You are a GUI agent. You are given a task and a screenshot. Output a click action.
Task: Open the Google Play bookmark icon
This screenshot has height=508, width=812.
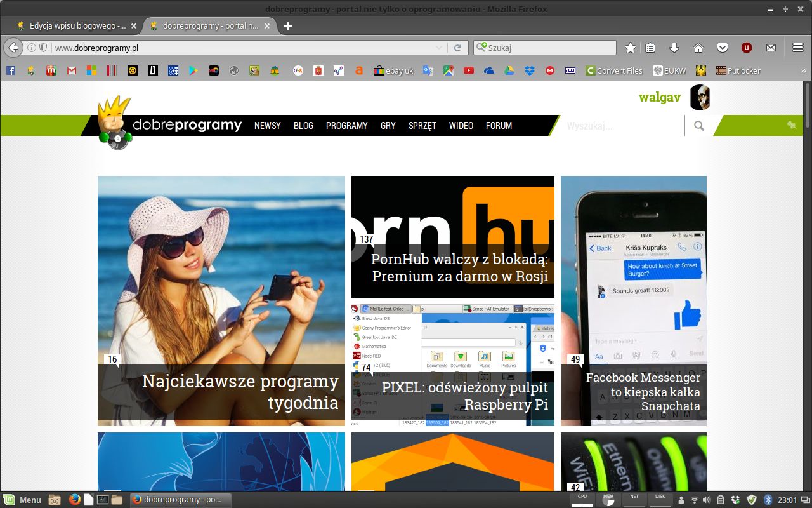(193, 70)
